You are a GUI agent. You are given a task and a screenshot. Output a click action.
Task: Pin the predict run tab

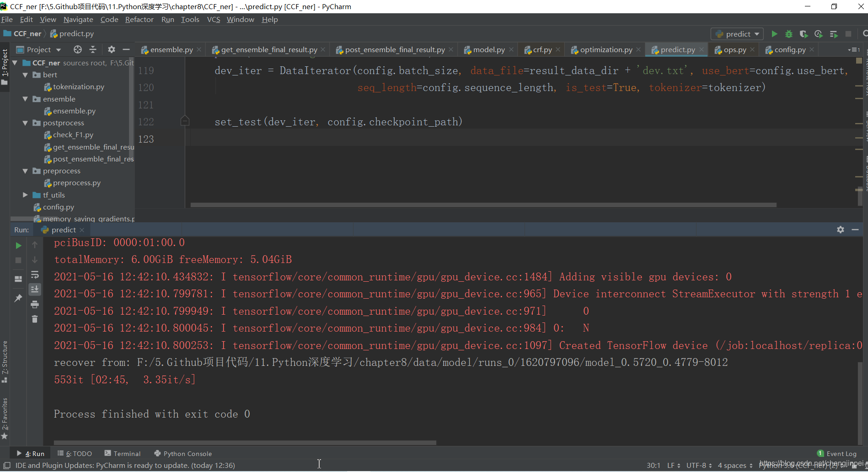click(18, 298)
